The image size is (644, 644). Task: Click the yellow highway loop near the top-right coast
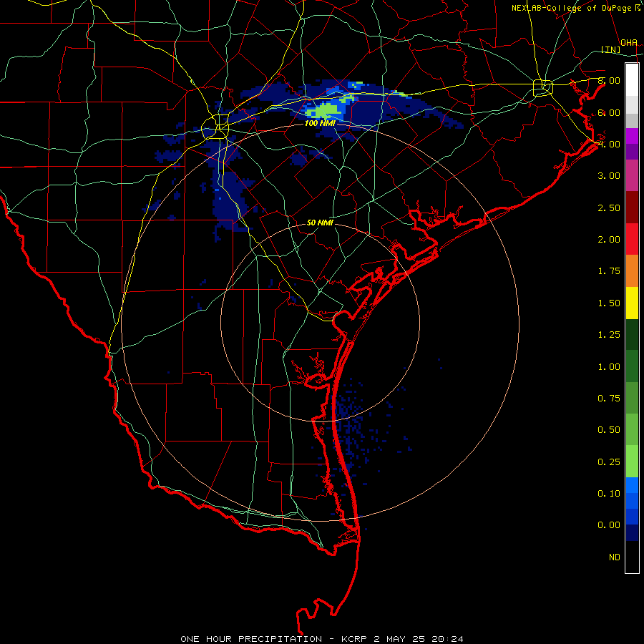click(543, 87)
